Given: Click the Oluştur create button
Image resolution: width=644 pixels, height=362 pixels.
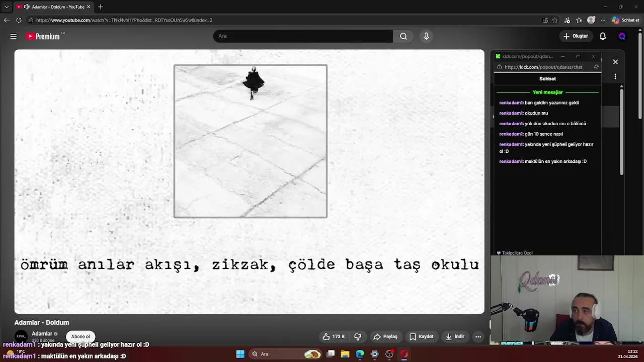Looking at the screenshot, I should click(576, 36).
